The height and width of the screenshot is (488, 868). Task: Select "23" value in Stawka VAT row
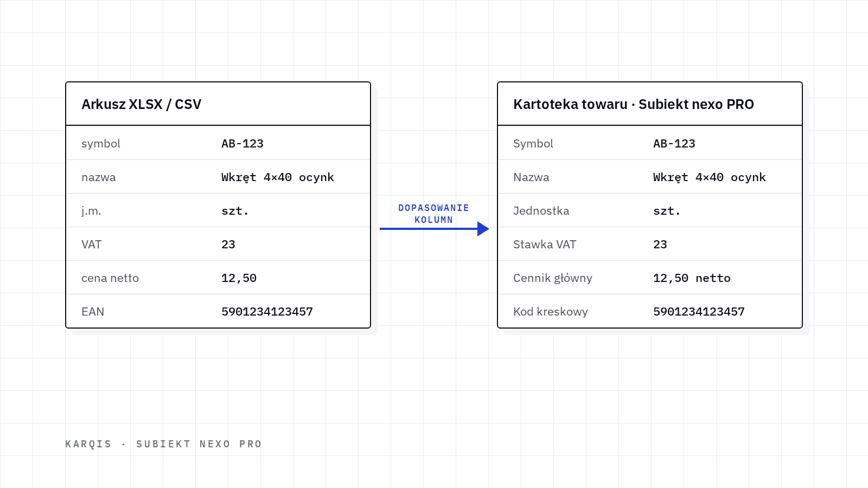(x=660, y=245)
